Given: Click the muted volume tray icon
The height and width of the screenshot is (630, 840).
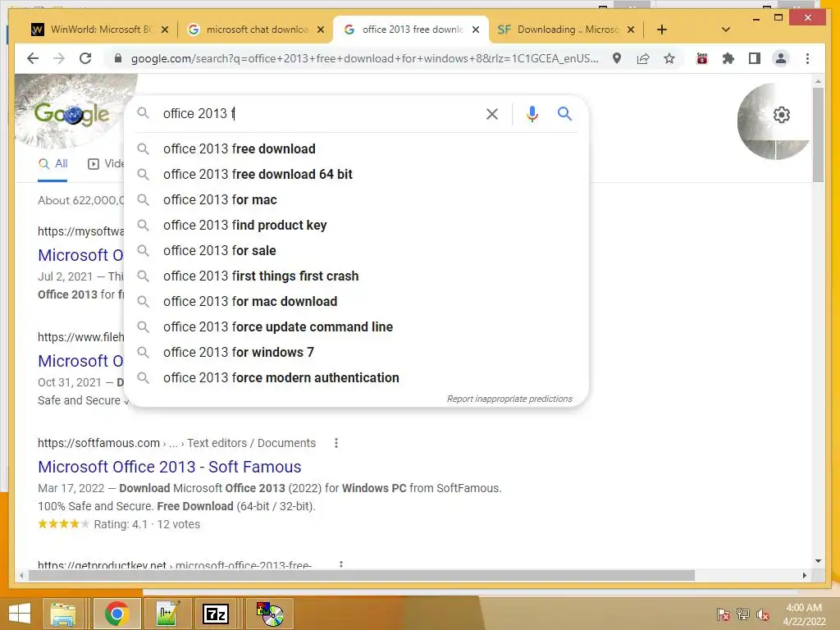Looking at the screenshot, I should [762, 614].
